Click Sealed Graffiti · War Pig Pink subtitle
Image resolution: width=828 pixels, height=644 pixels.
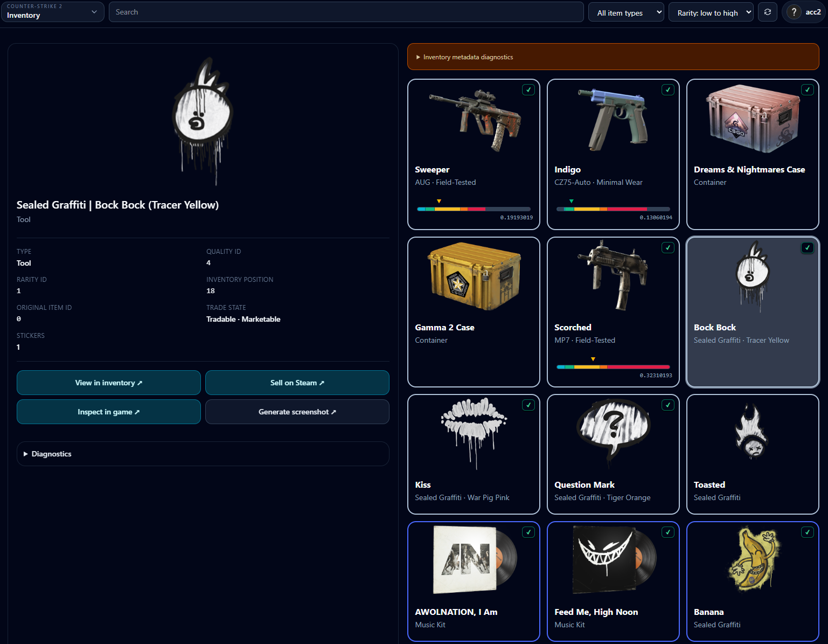pos(462,497)
